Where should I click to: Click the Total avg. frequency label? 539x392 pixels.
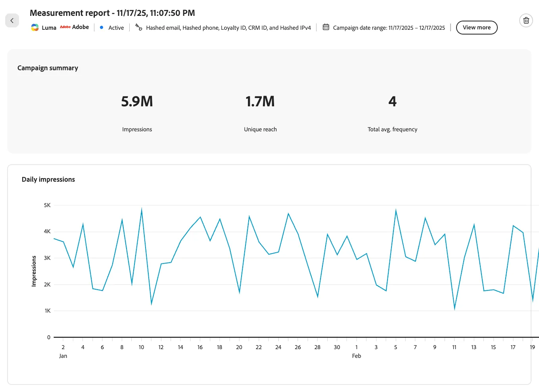[392, 129]
